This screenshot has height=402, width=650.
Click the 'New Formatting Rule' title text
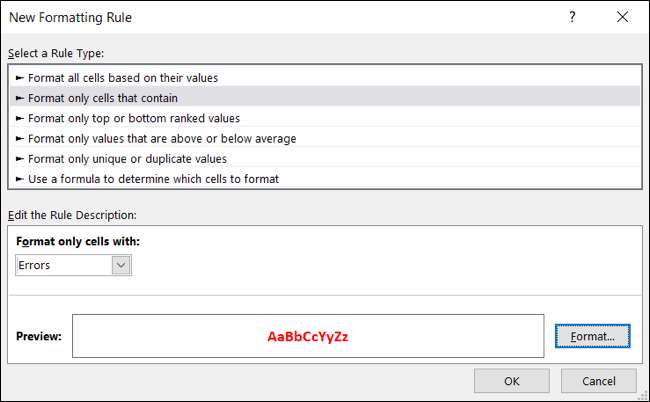pos(70,17)
